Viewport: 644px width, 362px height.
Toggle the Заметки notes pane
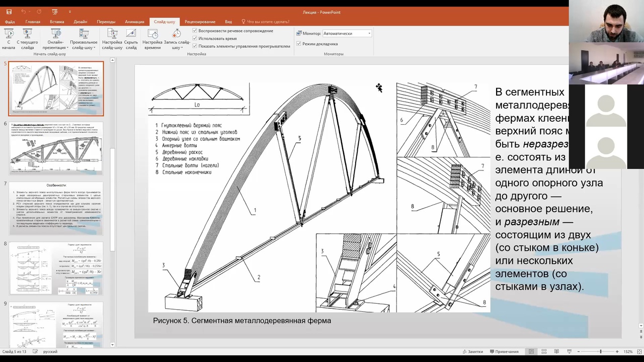click(472, 351)
